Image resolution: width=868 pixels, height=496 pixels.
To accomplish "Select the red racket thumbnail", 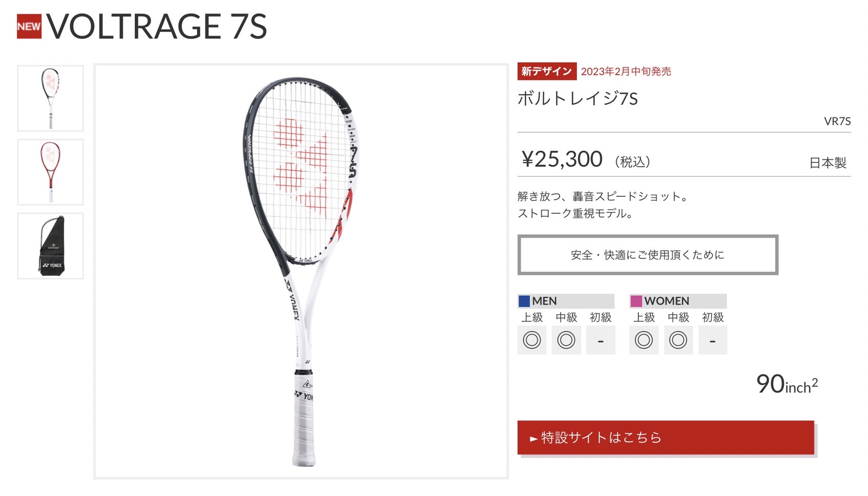I will tap(50, 172).
